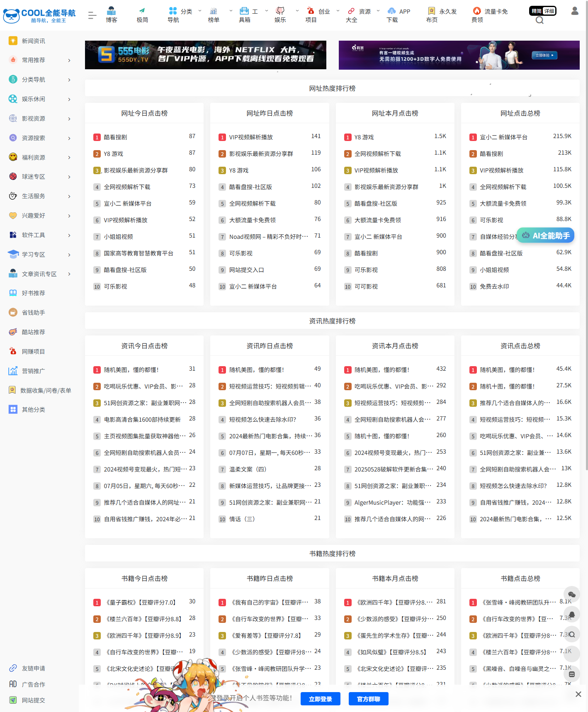Click the 软件工具 sidebar icon
Viewport: 588px width, 712px height.
tap(13, 235)
